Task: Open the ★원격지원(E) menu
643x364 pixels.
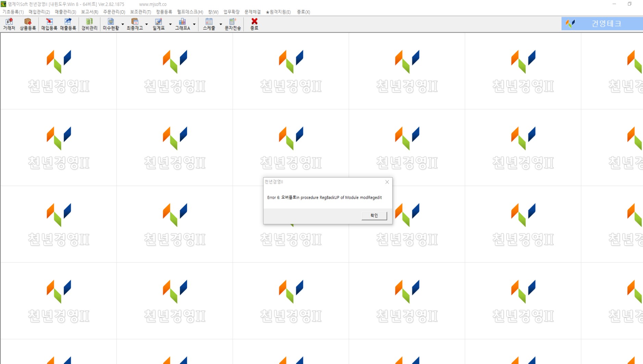Action: (278, 12)
